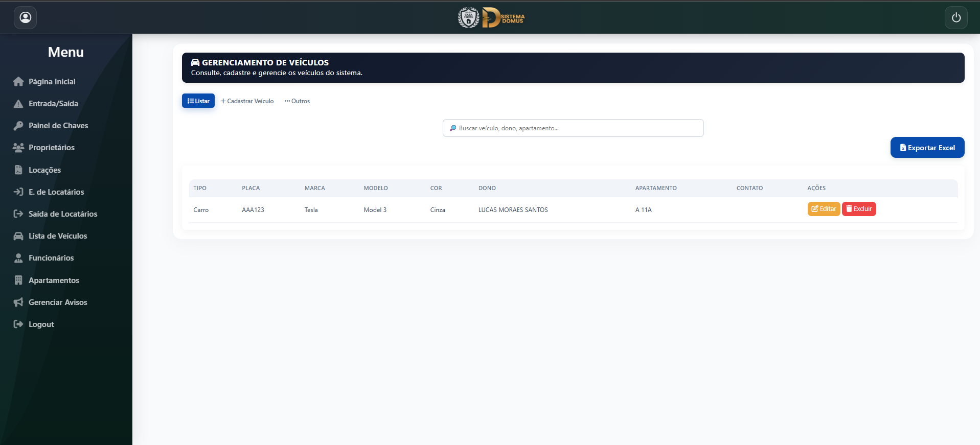Click the home icon beside Página Inicial

18,82
